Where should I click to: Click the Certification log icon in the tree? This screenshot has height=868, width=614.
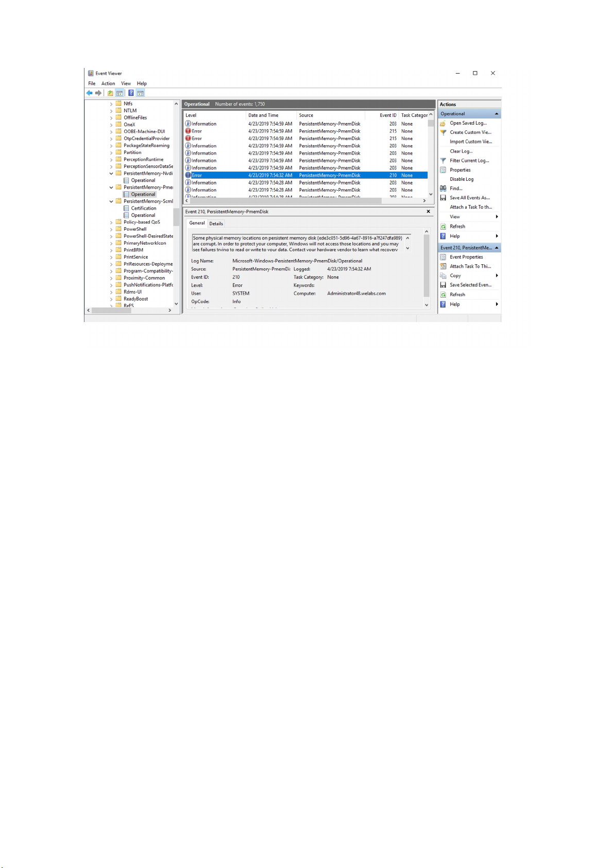tap(126, 209)
